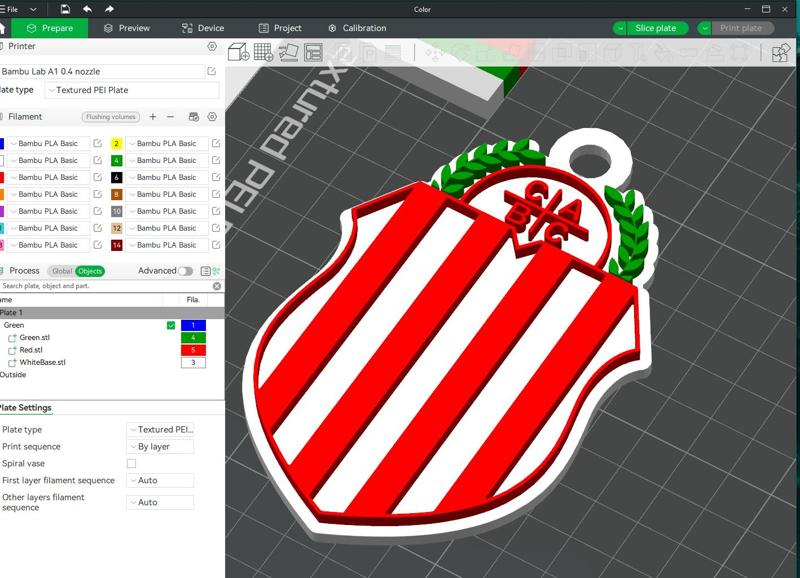Switch to the Prepare tab
Screen dimensions: 800x578
point(50,28)
